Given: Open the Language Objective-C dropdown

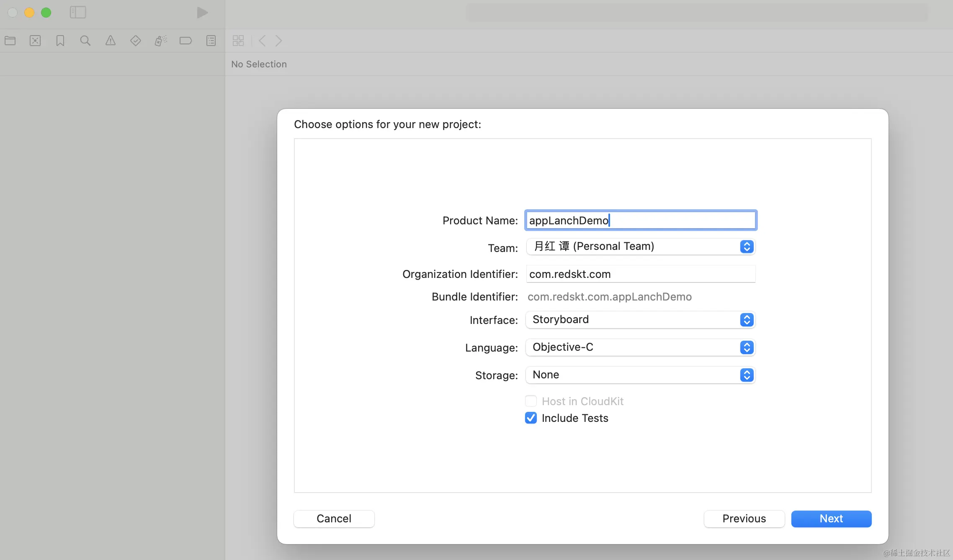Looking at the screenshot, I should pyautogui.click(x=640, y=347).
